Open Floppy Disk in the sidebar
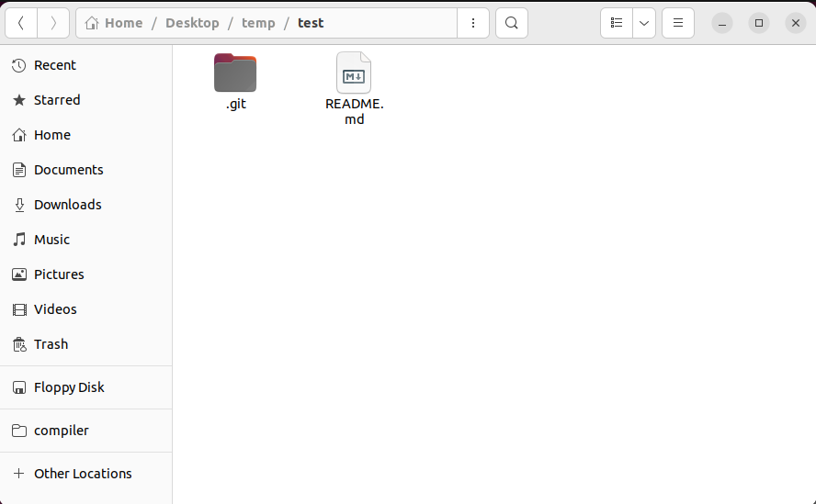 [x=85, y=387]
